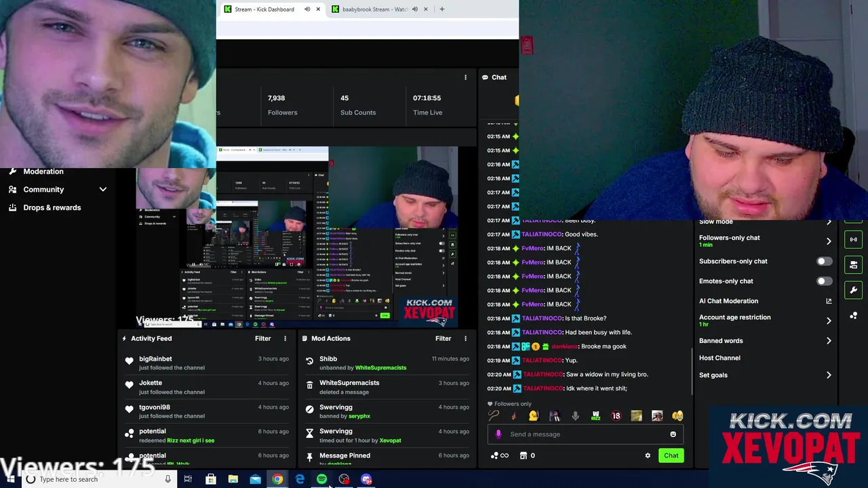Open Windows Start button
The width and height of the screenshot is (868, 488).
point(11,479)
